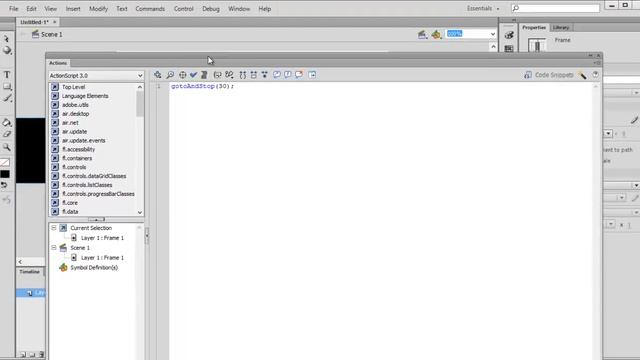Apply line comment icon
The height and width of the screenshot is (360, 640).
(288, 75)
